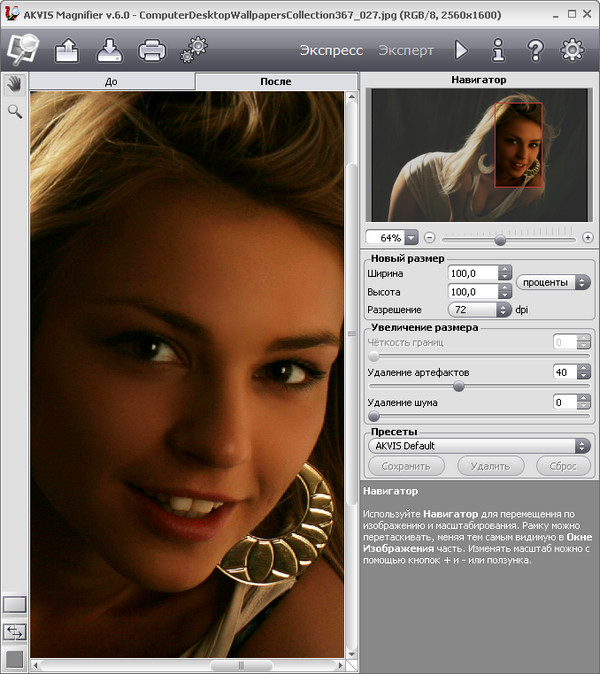
Task: Open program info with the i icon
Action: pyautogui.click(x=498, y=49)
